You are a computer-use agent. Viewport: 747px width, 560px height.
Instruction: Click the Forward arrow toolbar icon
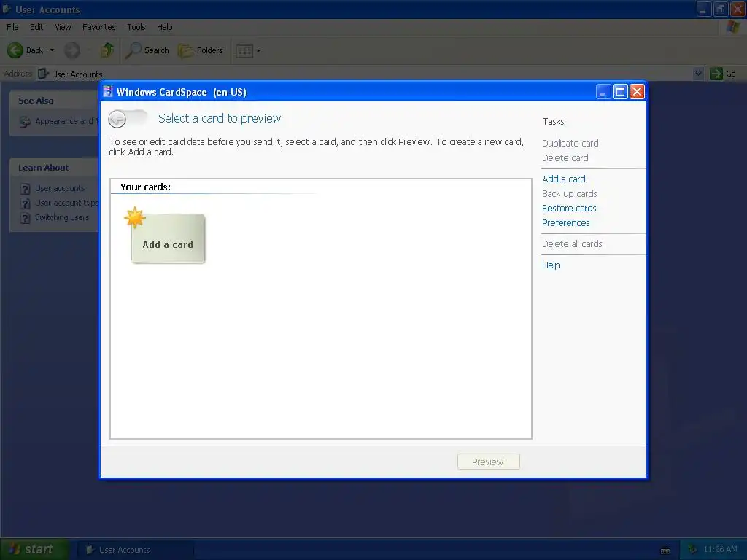click(72, 50)
